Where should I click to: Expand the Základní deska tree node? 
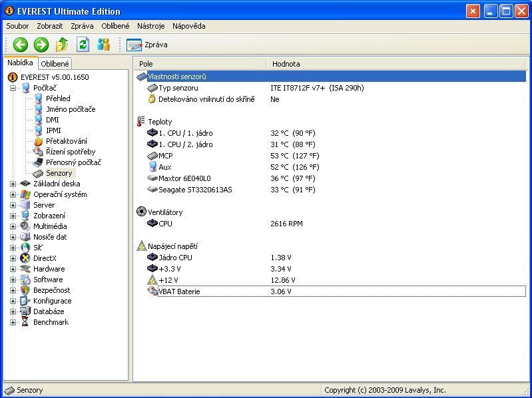(13, 184)
